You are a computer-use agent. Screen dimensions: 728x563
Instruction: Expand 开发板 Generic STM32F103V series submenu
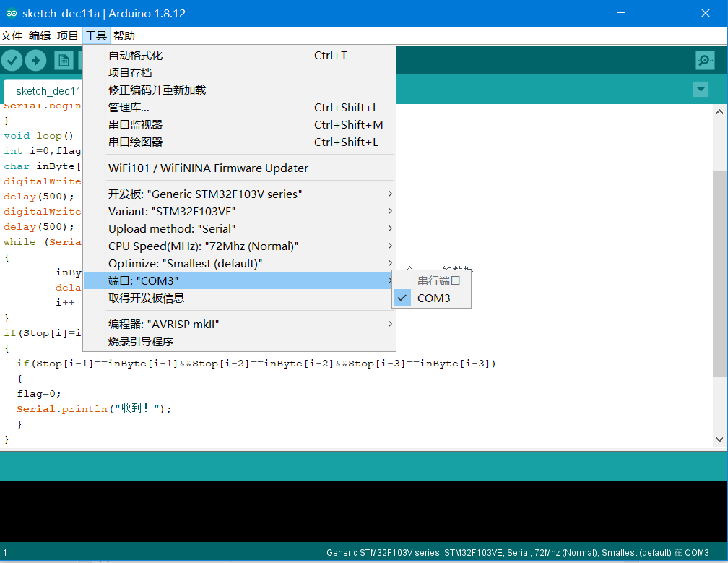tap(239, 194)
